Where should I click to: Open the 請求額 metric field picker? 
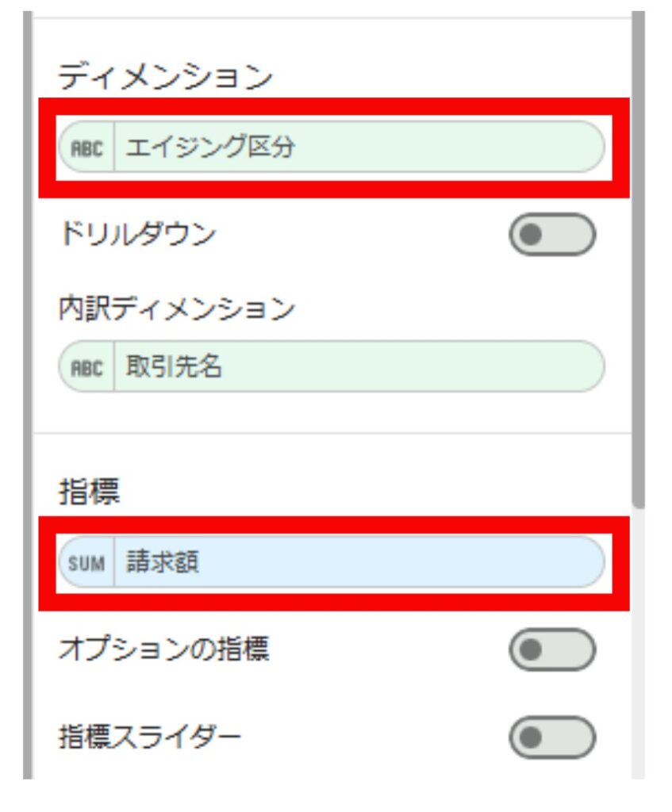[x=357, y=563]
